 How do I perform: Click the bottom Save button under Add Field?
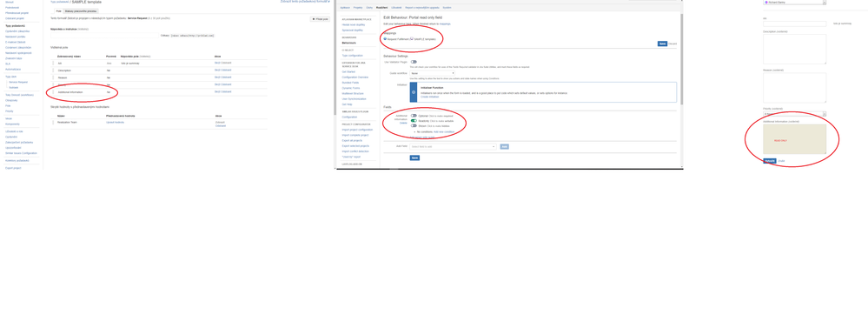coord(414,158)
